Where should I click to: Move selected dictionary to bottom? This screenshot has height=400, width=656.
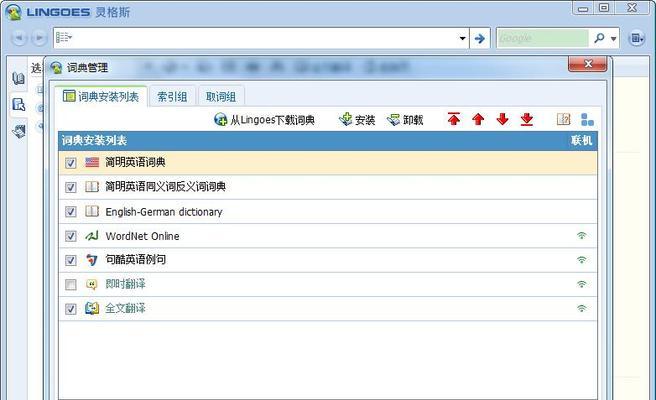point(527,119)
